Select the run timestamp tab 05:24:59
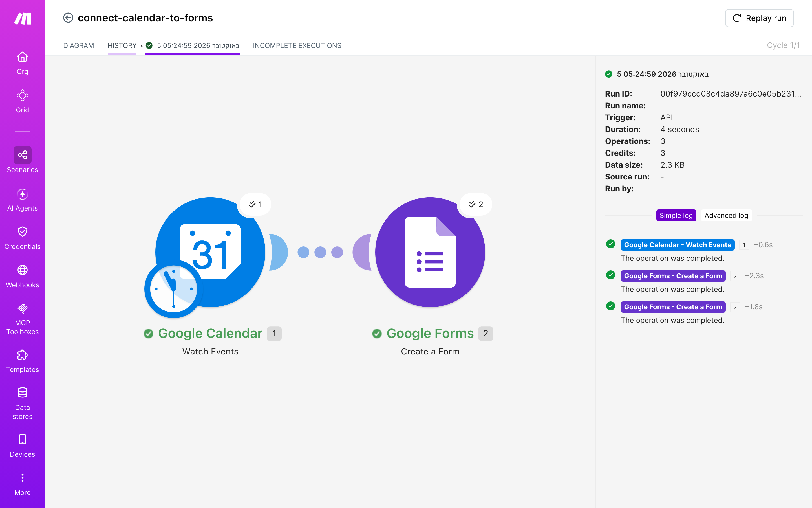The image size is (812, 508). click(x=193, y=46)
